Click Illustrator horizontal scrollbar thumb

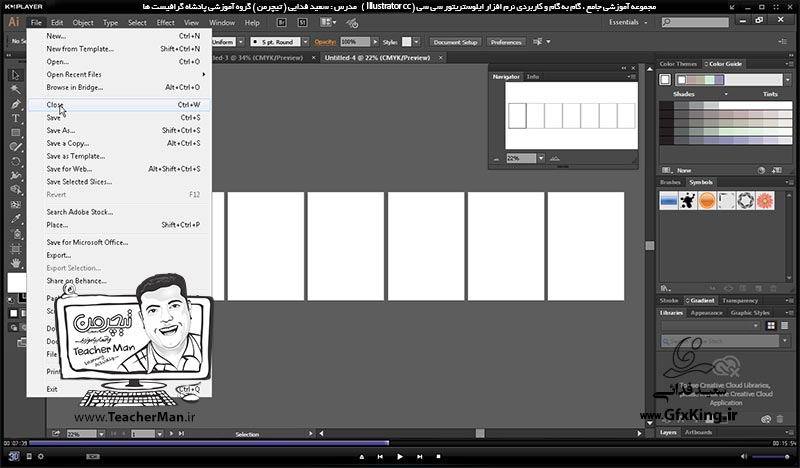tap(480, 433)
